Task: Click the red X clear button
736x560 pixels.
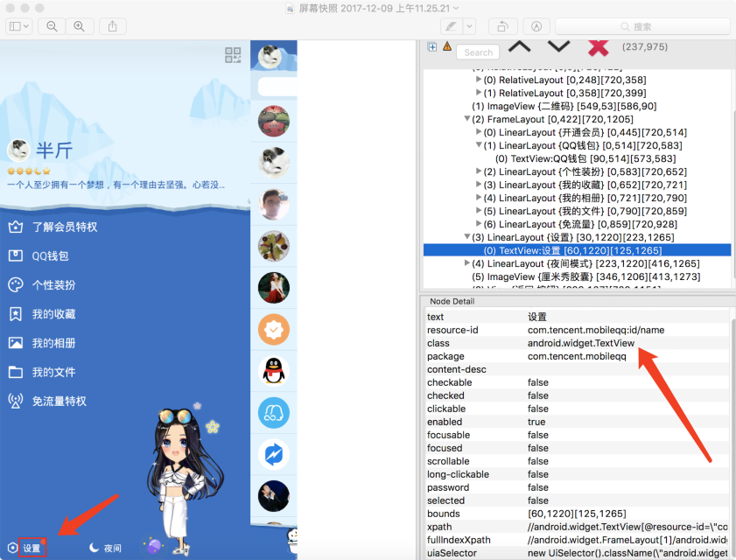Action: 598,47
